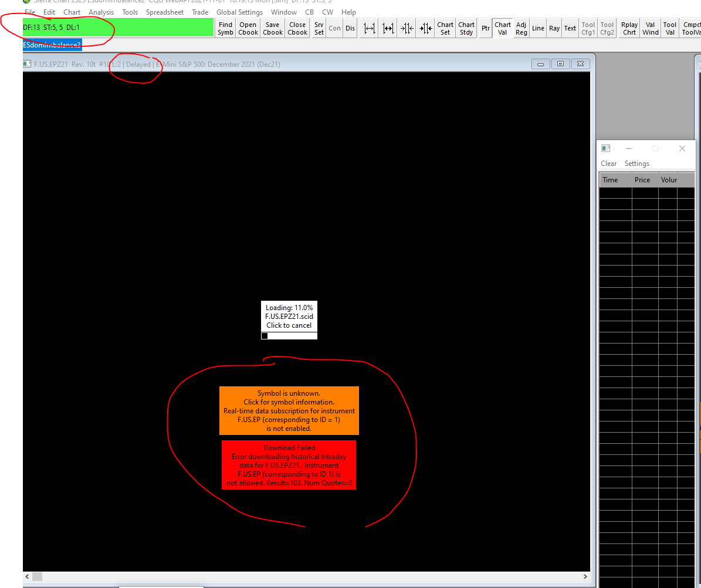Open the Tools menu
This screenshot has width=701, height=588.
[130, 12]
